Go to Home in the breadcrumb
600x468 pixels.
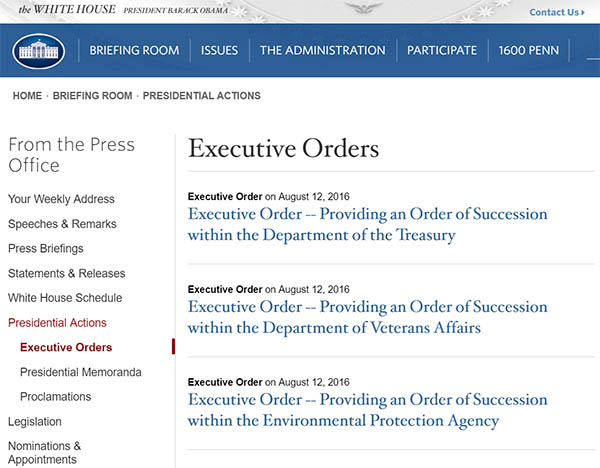[x=27, y=96]
